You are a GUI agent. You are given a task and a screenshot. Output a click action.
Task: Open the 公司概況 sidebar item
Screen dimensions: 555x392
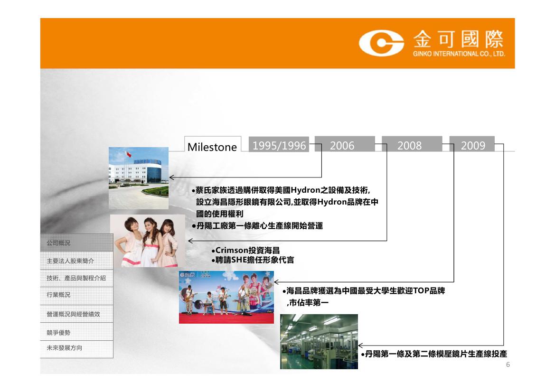coord(77,243)
